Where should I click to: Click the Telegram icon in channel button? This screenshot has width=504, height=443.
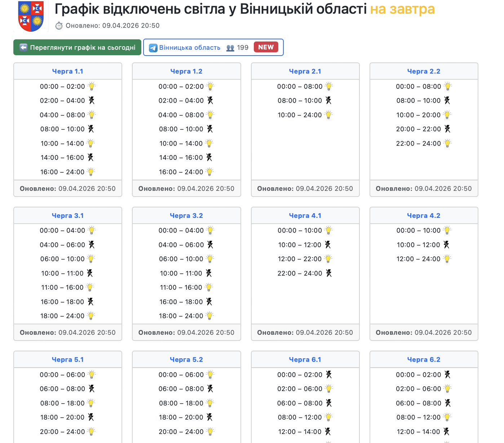tap(153, 48)
